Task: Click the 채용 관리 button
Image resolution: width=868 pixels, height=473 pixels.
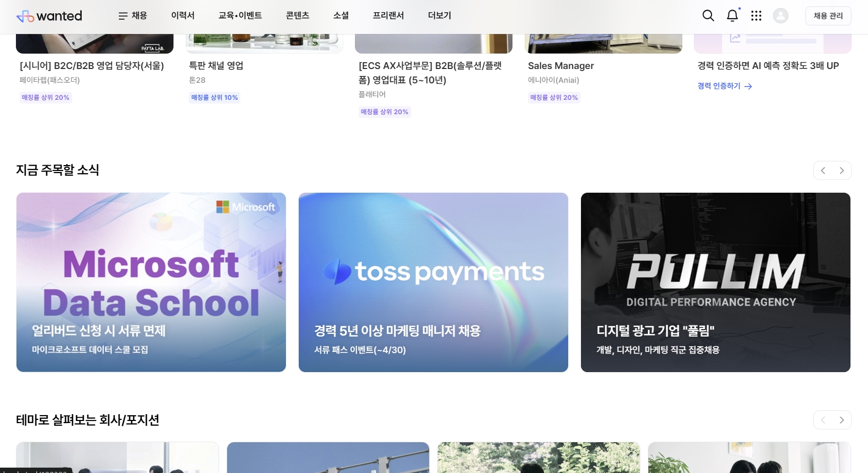Action: 828,16
